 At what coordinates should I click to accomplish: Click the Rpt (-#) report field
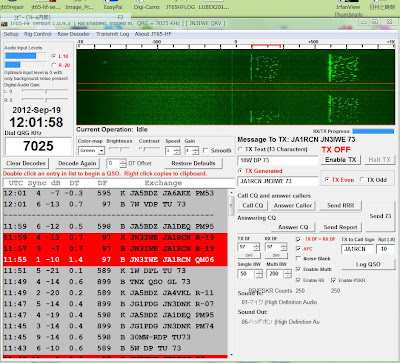pyautogui.click(x=385, y=249)
